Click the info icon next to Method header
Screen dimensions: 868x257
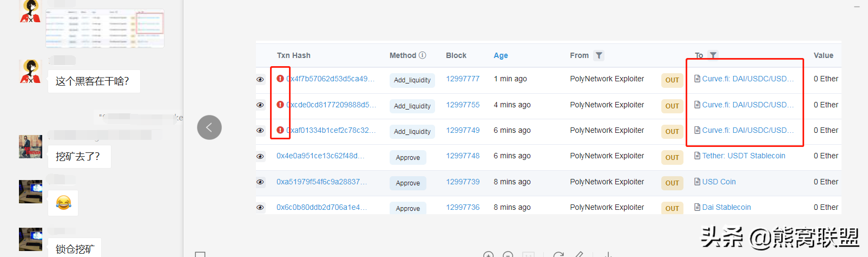pyautogui.click(x=423, y=55)
